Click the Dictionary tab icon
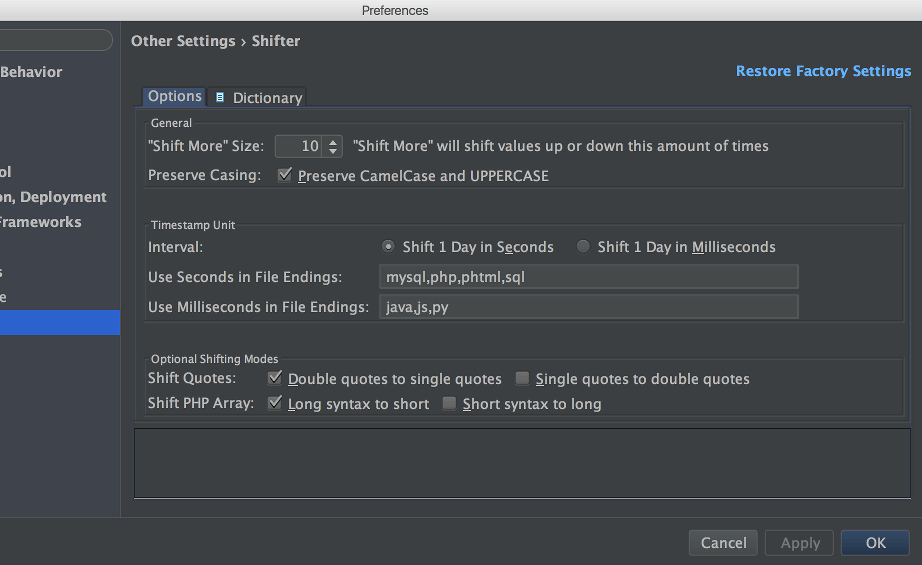 coord(220,98)
